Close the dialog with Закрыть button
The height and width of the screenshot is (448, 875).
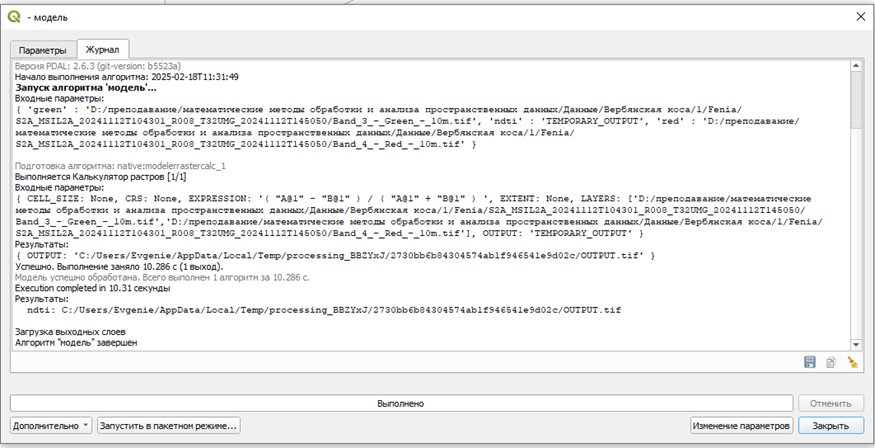pos(830,426)
